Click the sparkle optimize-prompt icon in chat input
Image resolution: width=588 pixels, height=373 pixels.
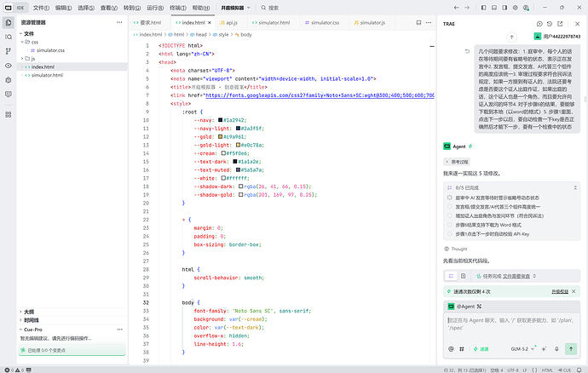(545, 349)
